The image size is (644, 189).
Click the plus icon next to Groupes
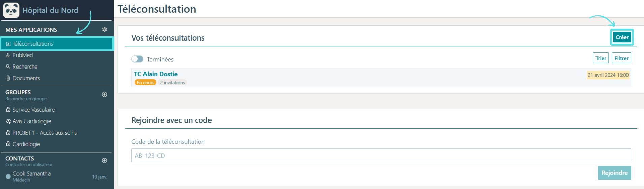pyautogui.click(x=105, y=94)
